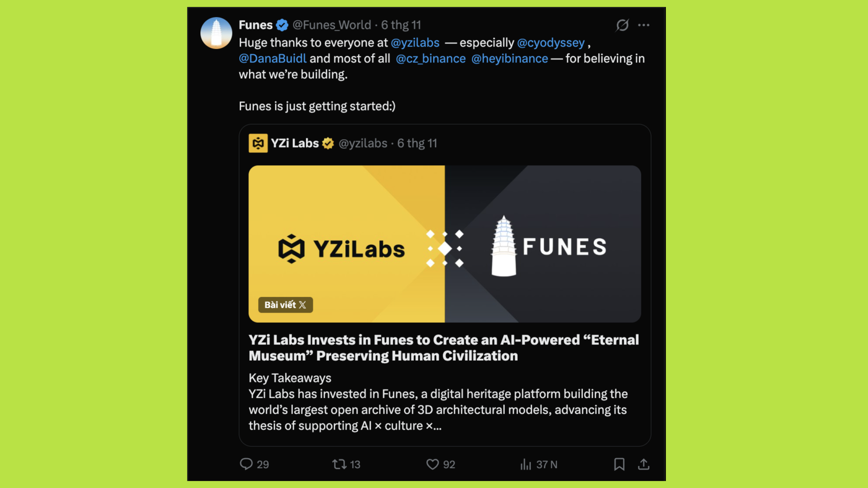Open the article headline about Eternal Museum
868x488 pixels.
[443, 348]
